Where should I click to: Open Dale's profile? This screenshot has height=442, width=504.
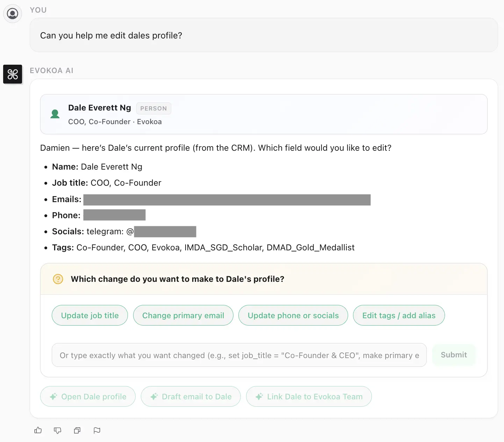pos(88,396)
